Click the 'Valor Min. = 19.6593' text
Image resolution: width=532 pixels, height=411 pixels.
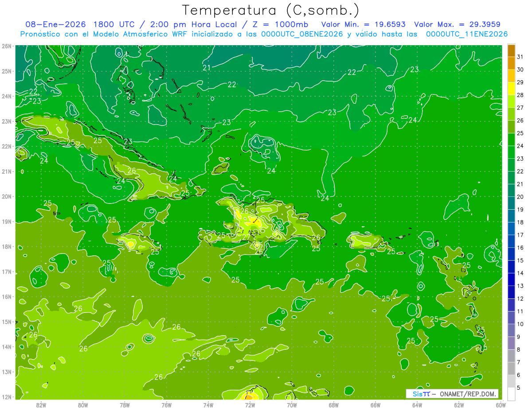click(x=364, y=24)
